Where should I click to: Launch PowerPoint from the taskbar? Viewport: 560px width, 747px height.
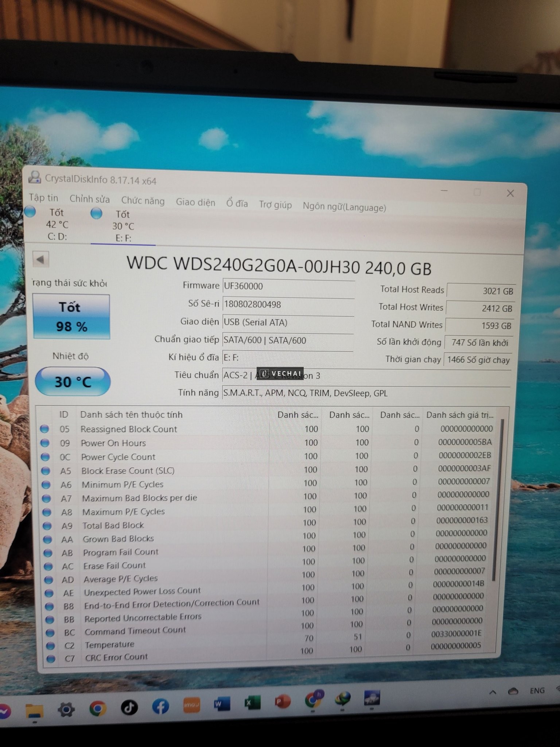[x=283, y=701]
